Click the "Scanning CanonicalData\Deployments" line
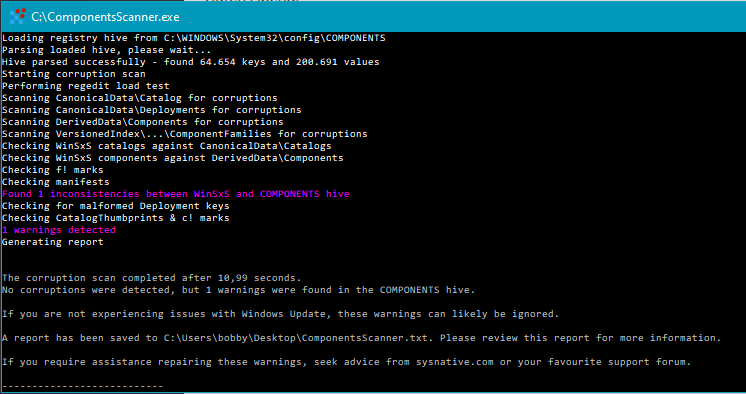Viewport: 746px width, 394px height. click(152, 110)
